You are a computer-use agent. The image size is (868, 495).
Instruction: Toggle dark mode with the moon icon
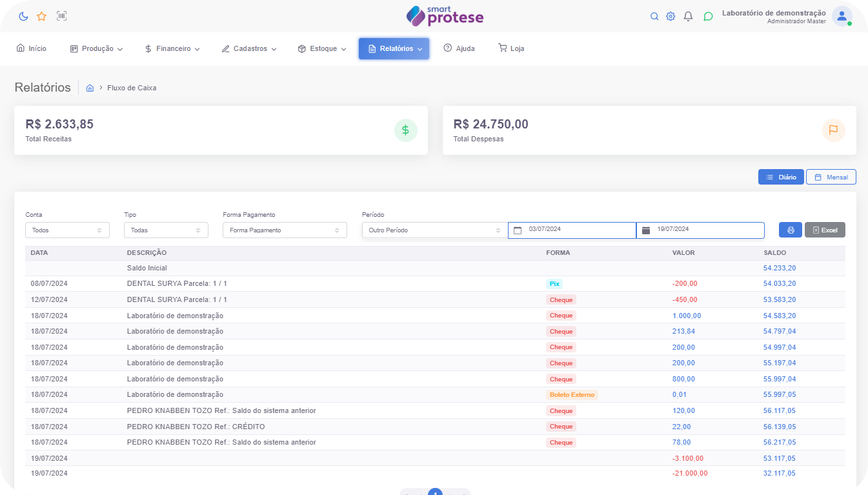(23, 16)
